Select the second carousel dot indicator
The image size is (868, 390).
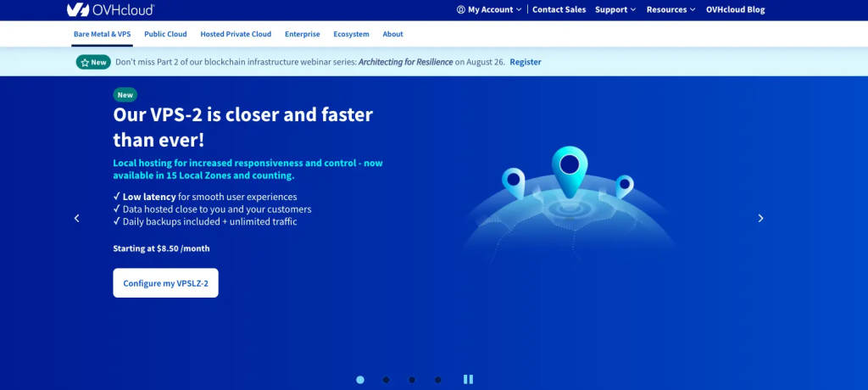(386, 380)
